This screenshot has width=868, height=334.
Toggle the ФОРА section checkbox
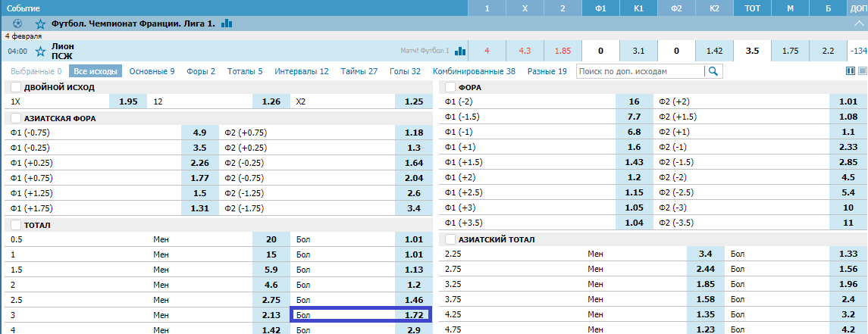[x=450, y=87]
